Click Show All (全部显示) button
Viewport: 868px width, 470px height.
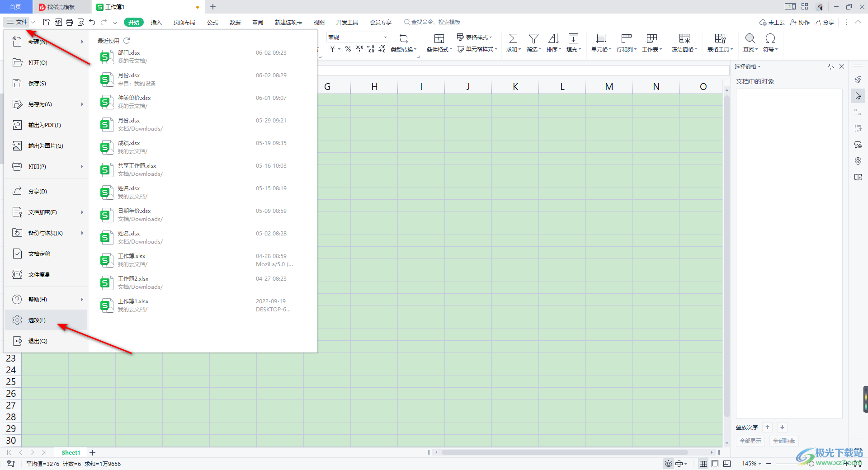pos(750,441)
